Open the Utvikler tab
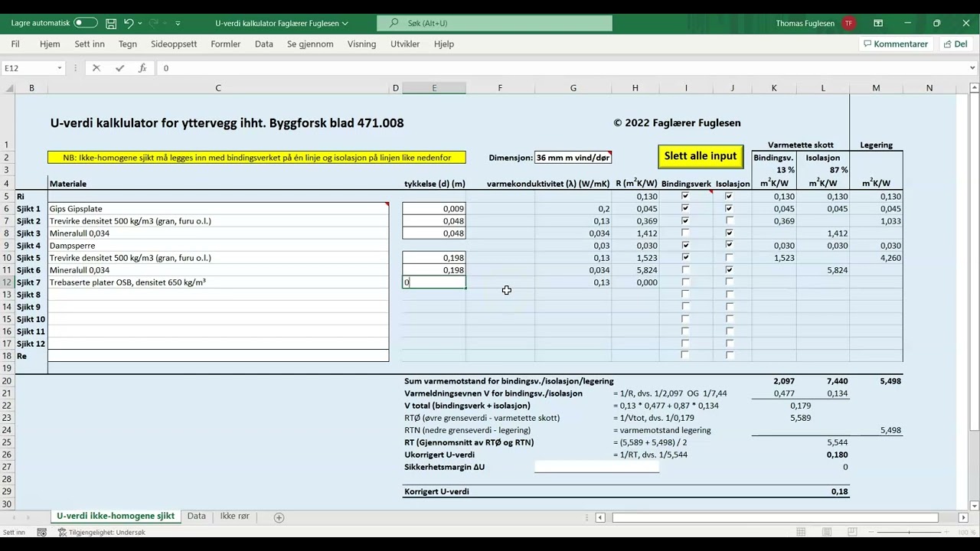 click(x=405, y=44)
